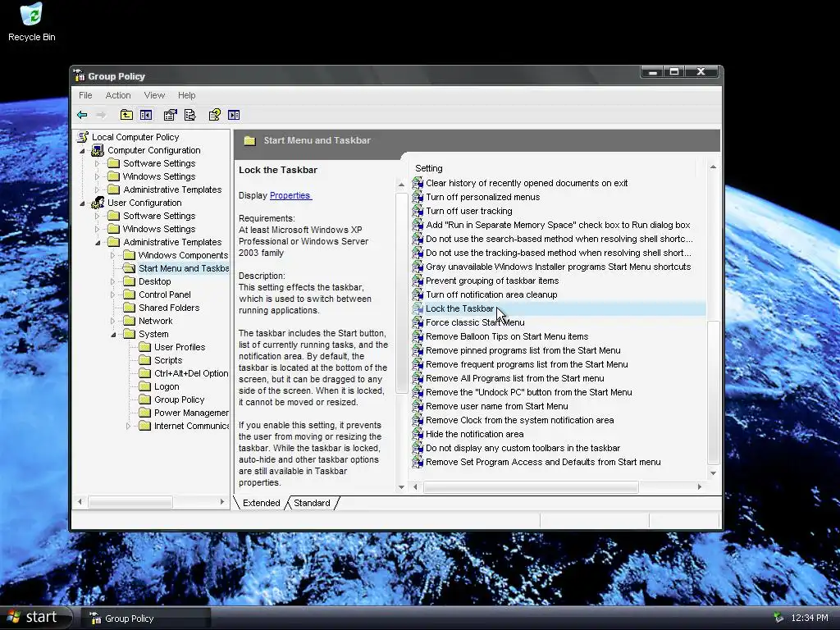Click policy icon for Force classic Start Menu
840x630 pixels.
coord(418,322)
